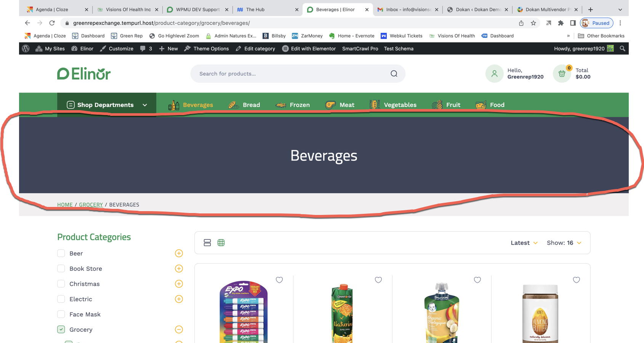
Task: Click comments bubble showing 3
Action: coord(146,48)
